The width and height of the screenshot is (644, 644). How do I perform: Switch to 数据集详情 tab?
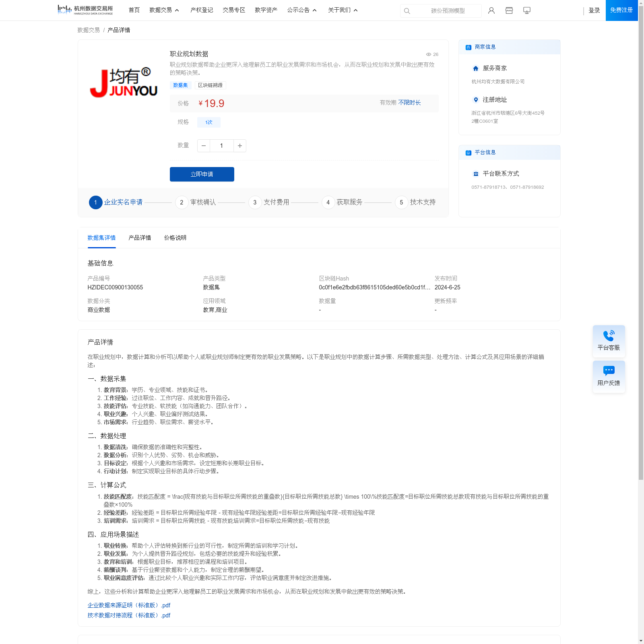101,238
